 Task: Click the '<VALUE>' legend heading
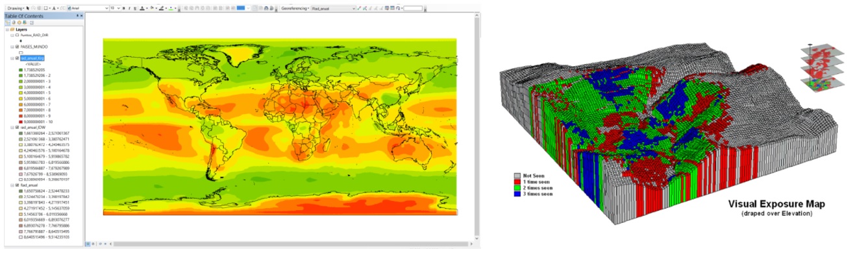pos(33,64)
